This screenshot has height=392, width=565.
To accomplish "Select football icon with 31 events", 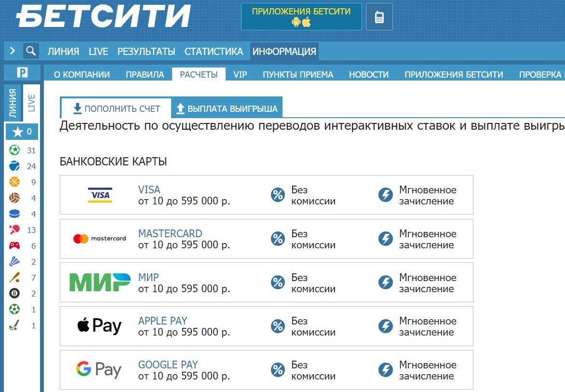I will click(x=14, y=150).
